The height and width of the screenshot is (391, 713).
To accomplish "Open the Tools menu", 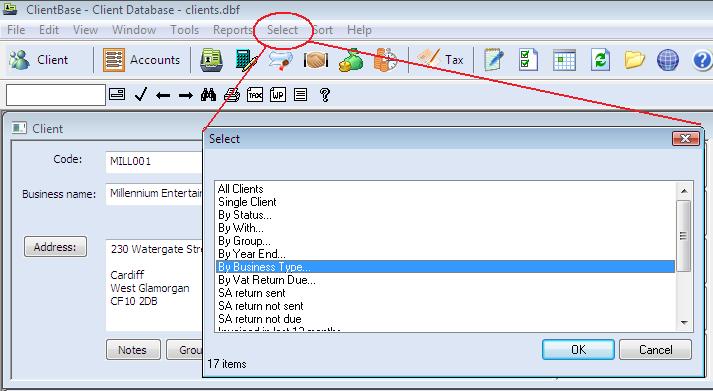I will pyautogui.click(x=184, y=30).
